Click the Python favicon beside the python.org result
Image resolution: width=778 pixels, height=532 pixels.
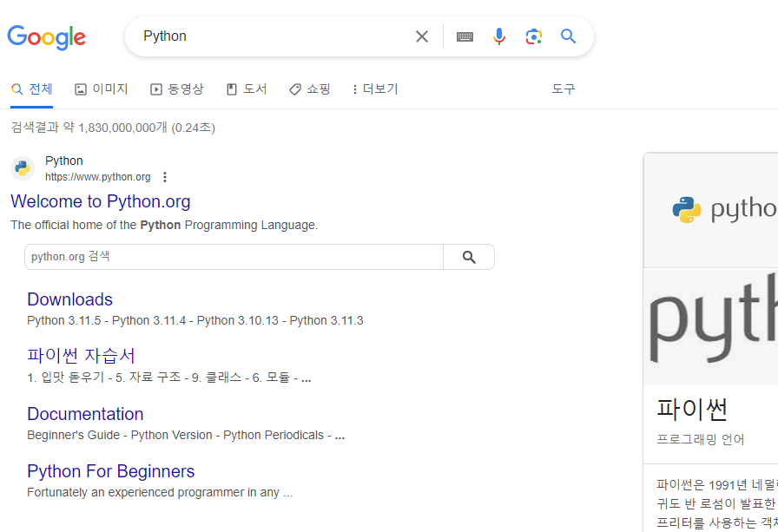[23, 168]
